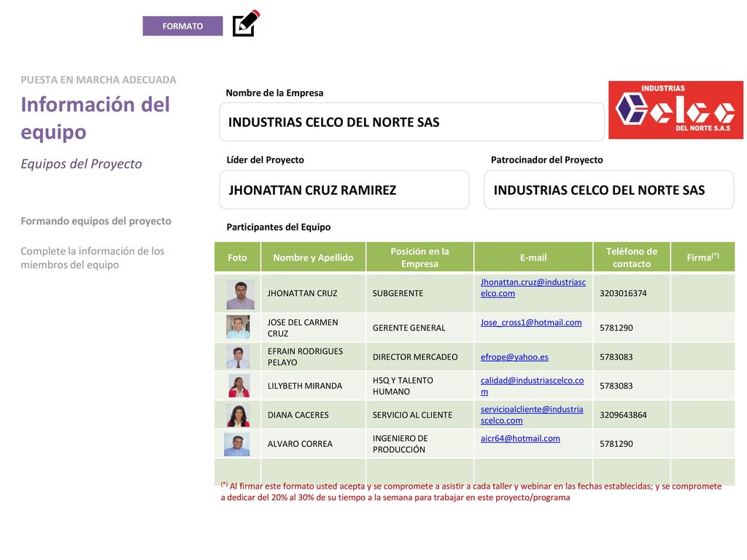Image resolution: width=747 pixels, height=560 pixels.
Task: Select the name cell JHONATTAN CRUZ
Action: [x=313, y=293]
